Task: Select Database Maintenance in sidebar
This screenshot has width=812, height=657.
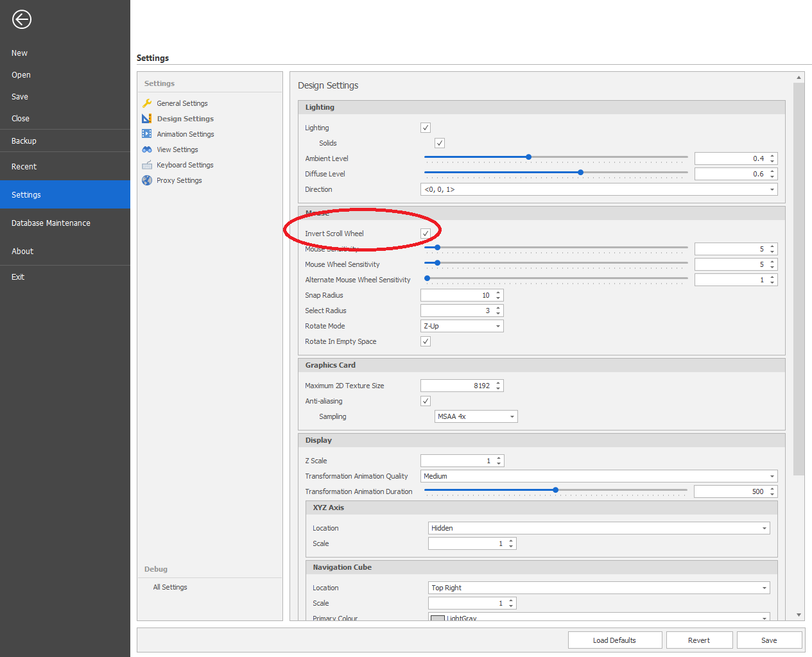Action: [51, 223]
